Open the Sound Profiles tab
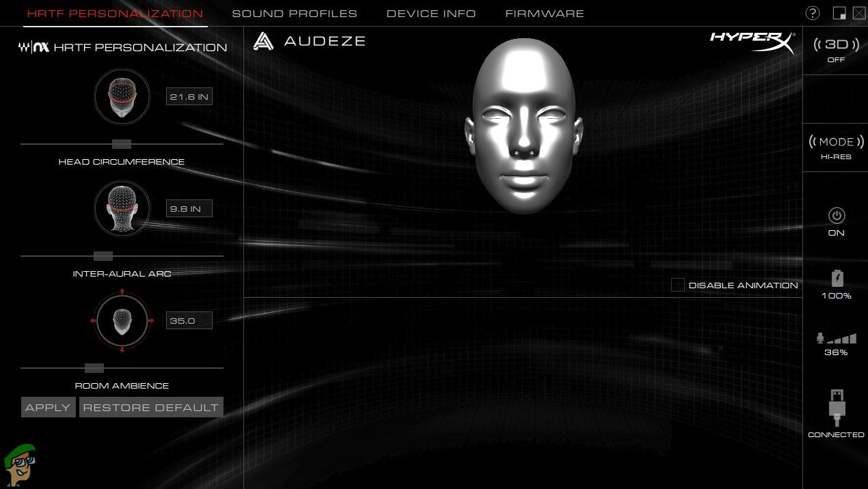 294,14
